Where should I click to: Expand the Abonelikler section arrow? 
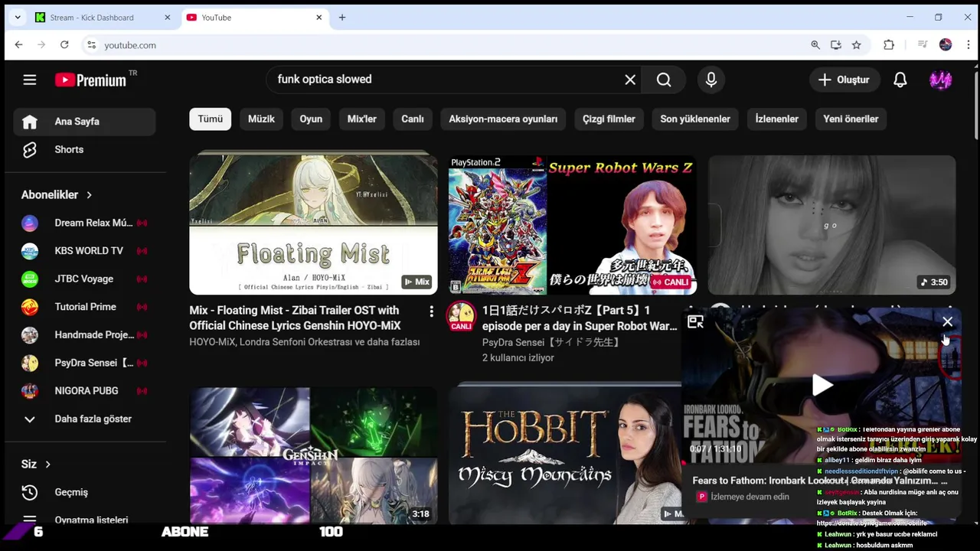click(x=89, y=195)
